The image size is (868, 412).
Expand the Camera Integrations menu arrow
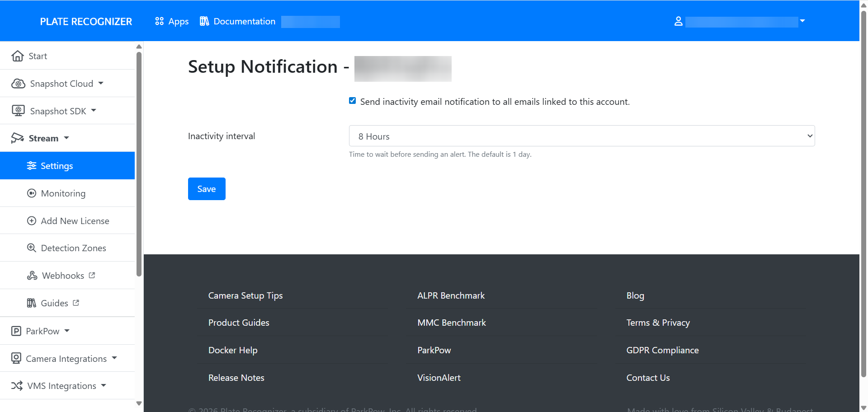pos(114,358)
